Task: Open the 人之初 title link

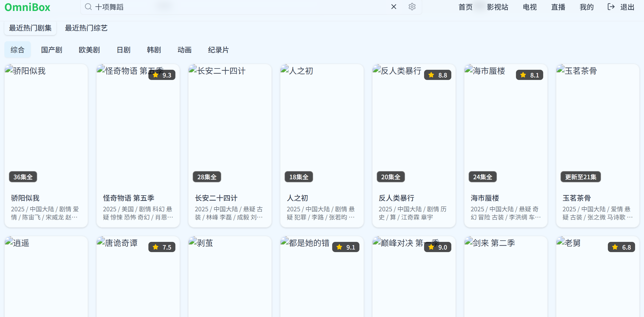Action: 297,198
